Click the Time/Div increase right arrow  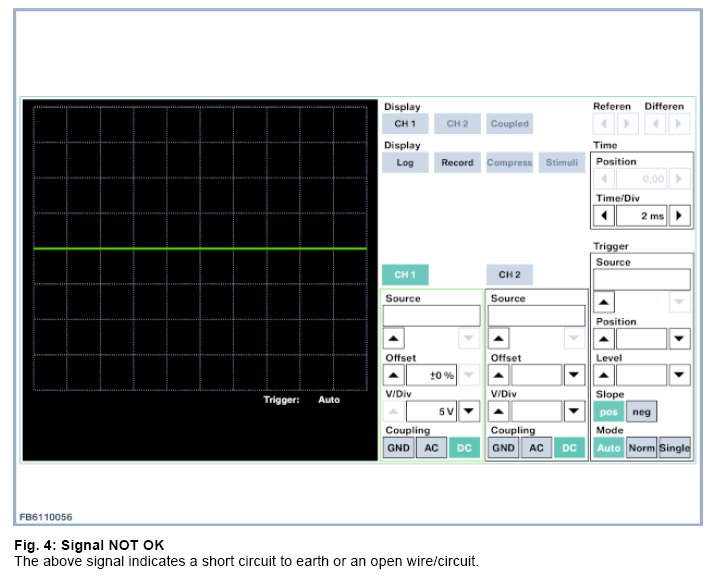pyautogui.click(x=680, y=216)
